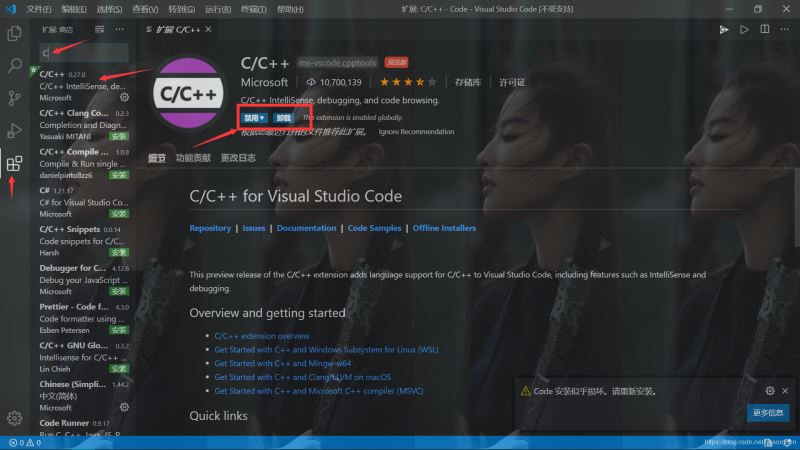The width and height of the screenshot is (800, 450).
Task: Open the Manage gear at activity bar bottom
Action: tap(14, 418)
